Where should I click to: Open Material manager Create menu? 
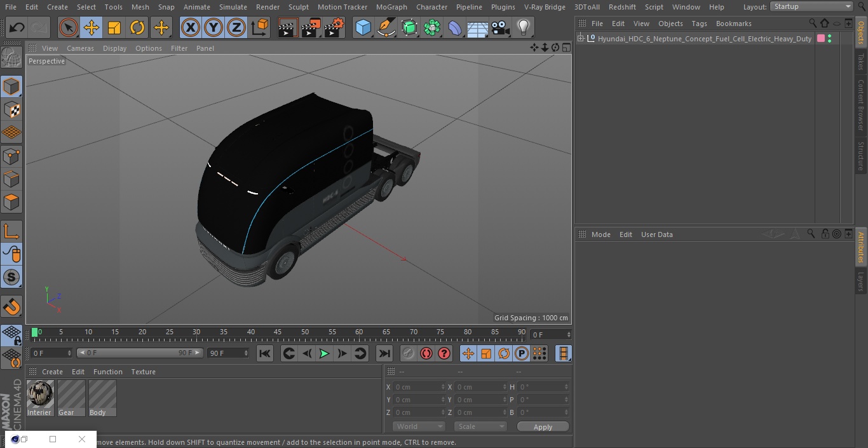[x=52, y=372]
